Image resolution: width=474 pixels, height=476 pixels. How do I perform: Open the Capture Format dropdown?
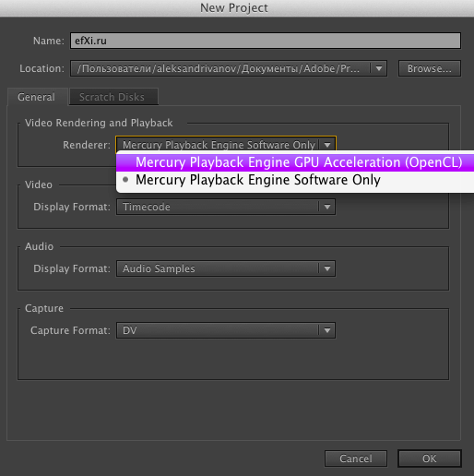coord(226,330)
